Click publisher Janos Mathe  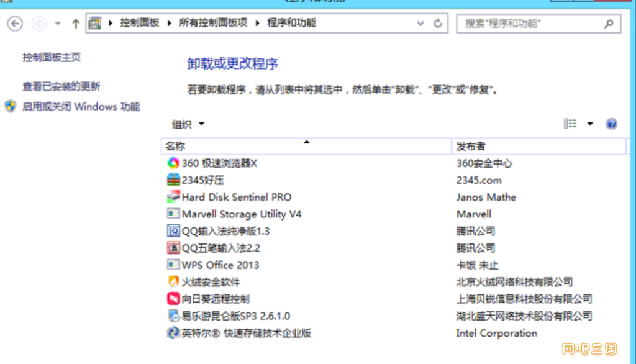pos(486,197)
